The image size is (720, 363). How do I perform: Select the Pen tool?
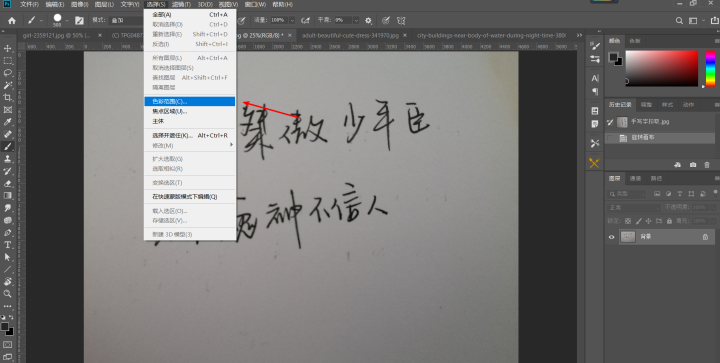coord(8,233)
